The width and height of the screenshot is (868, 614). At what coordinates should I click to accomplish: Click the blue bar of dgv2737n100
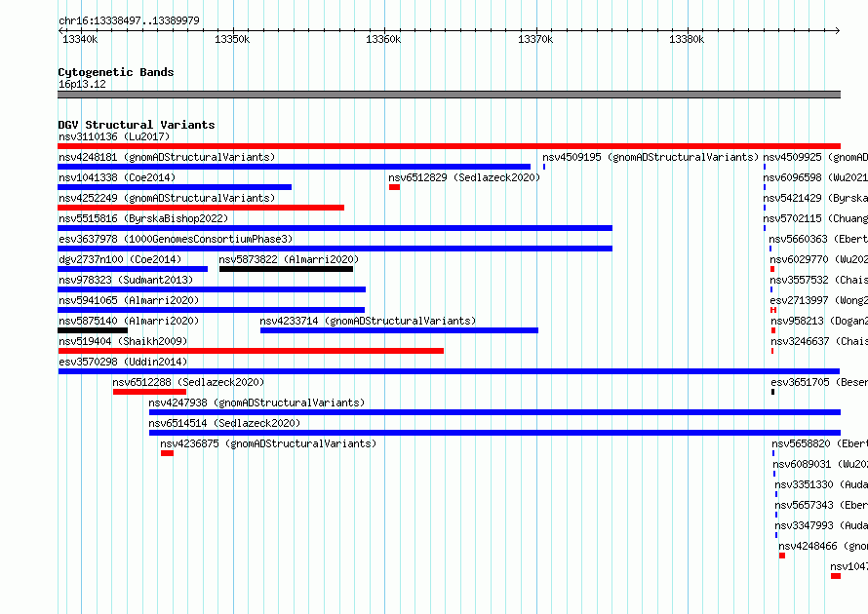pos(133,269)
